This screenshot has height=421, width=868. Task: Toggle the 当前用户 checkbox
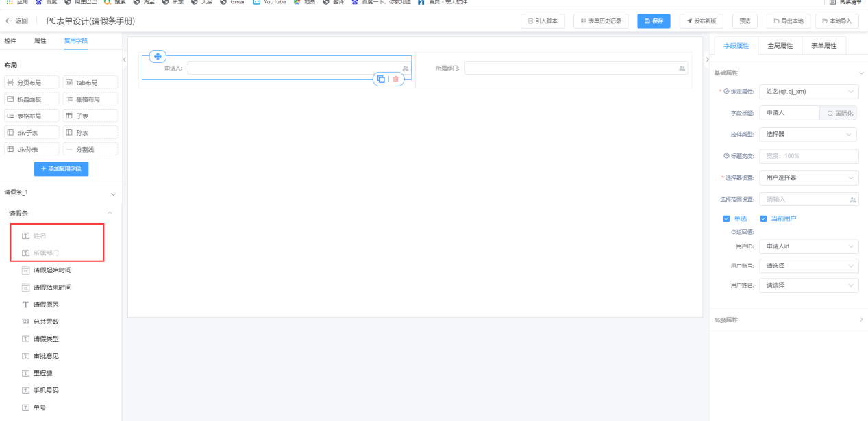click(764, 219)
